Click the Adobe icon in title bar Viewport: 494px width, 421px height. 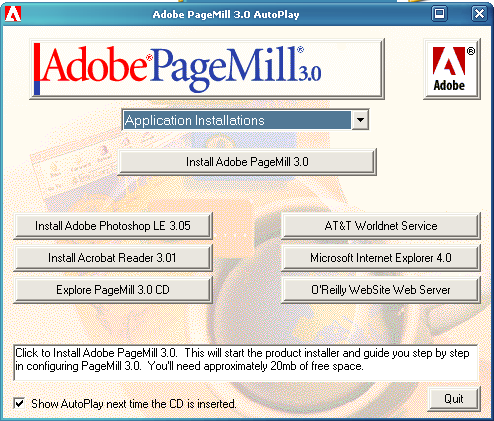tap(13, 14)
